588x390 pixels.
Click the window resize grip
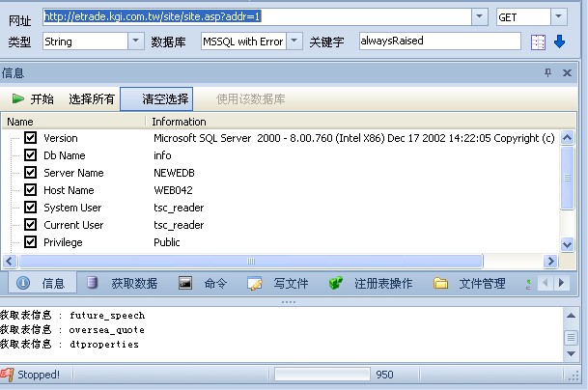click(x=574, y=376)
